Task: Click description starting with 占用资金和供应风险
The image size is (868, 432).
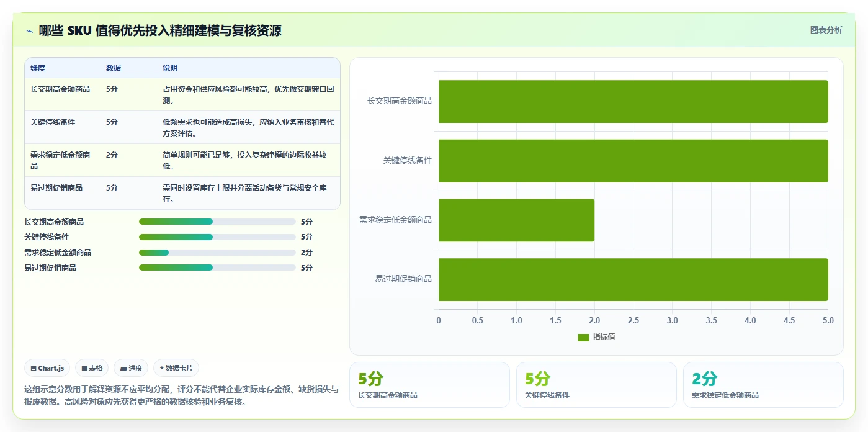Action: tap(248, 95)
